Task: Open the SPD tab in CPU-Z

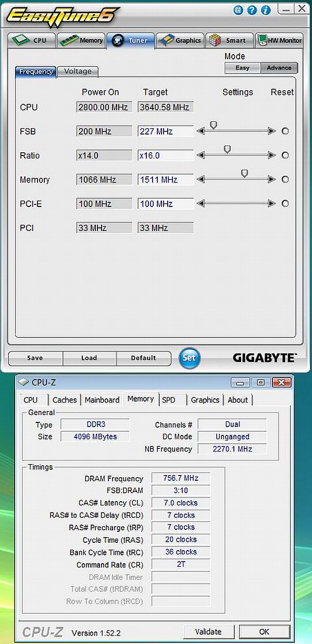Action: click(169, 400)
